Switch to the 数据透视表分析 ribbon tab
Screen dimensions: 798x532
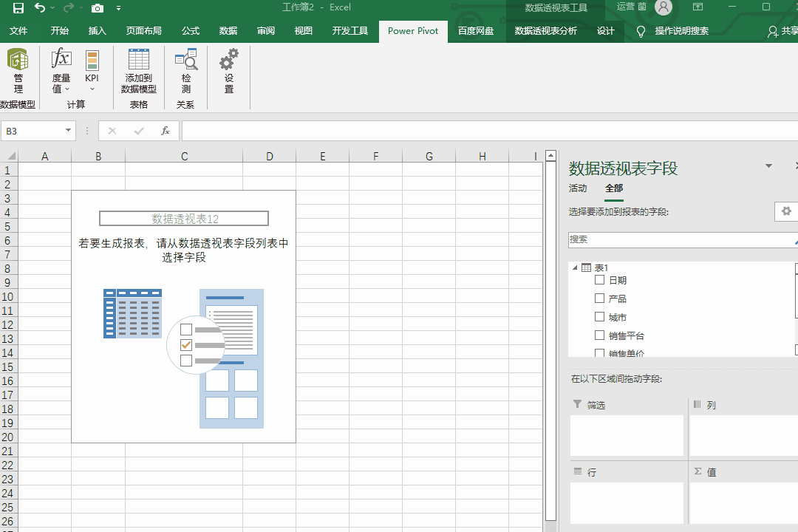click(x=545, y=31)
